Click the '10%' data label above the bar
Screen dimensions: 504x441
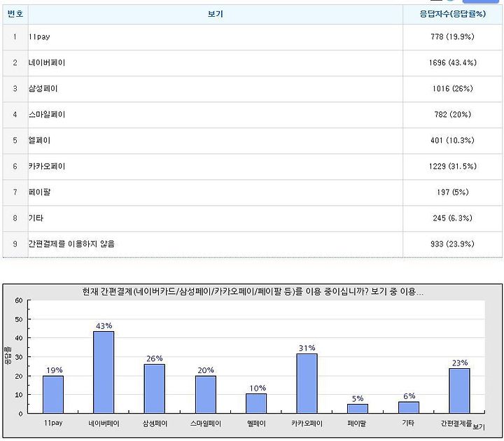pyautogui.click(x=258, y=388)
